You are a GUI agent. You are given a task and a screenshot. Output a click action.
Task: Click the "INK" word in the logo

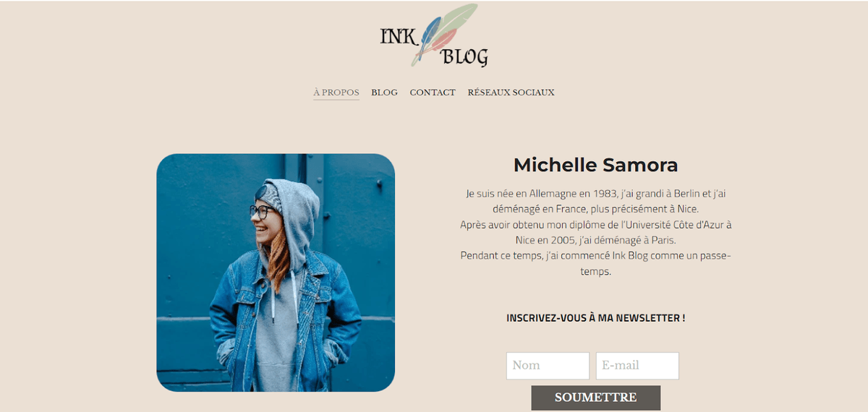pyautogui.click(x=397, y=35)
